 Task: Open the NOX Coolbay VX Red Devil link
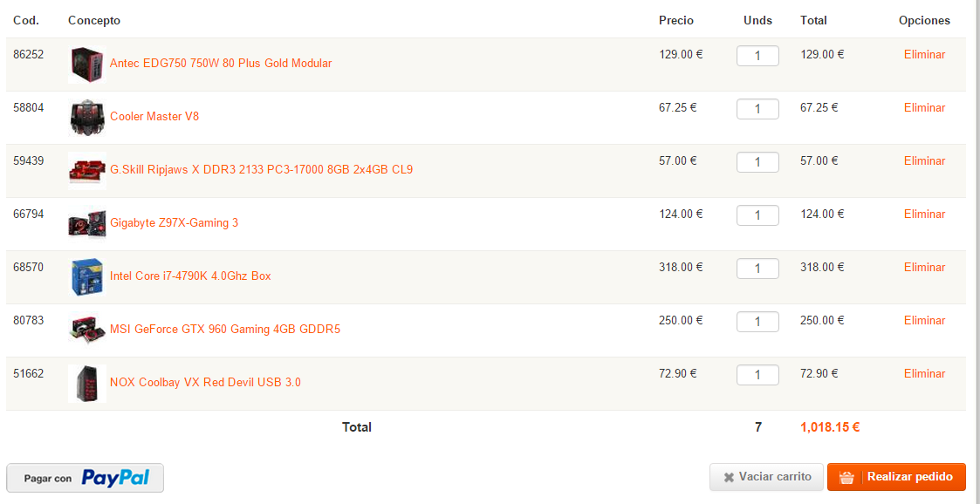(205, 382)
